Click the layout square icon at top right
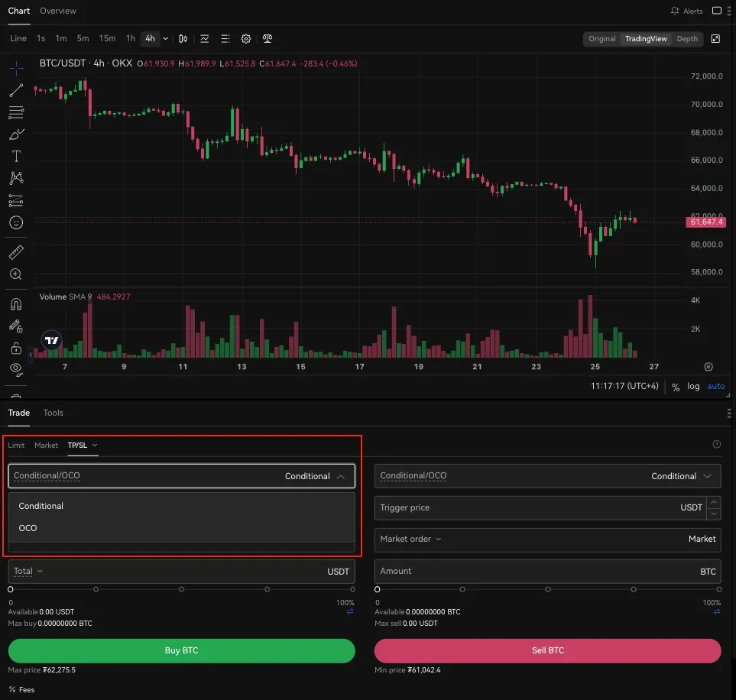 (x=717, y=11)
